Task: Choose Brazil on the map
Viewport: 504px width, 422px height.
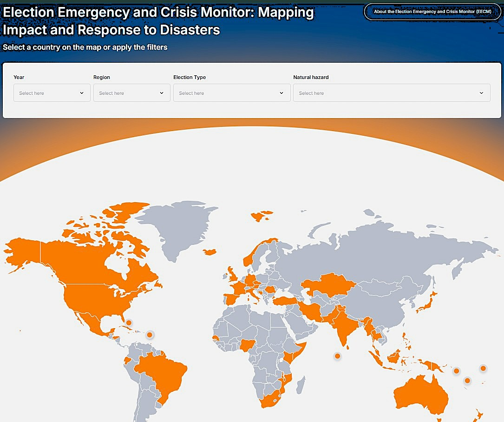Action: click(160, 372)
